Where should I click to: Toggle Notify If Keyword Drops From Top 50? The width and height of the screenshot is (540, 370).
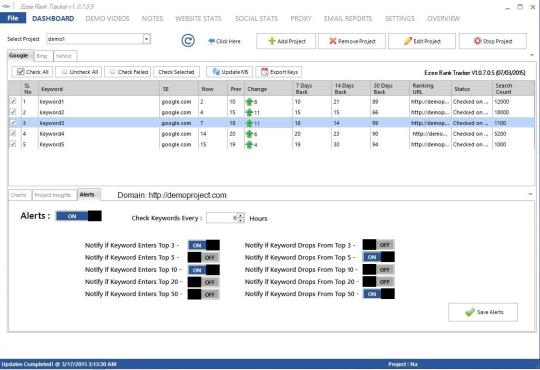coord(378,294)
